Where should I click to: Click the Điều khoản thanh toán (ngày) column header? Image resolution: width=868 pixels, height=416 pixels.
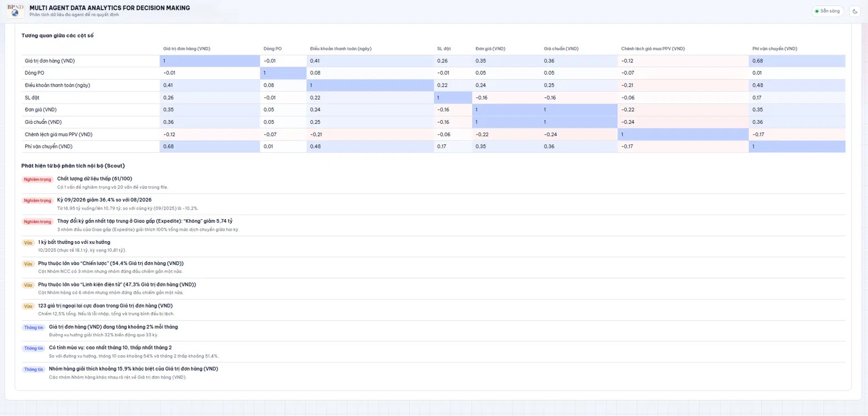point(340,49)
